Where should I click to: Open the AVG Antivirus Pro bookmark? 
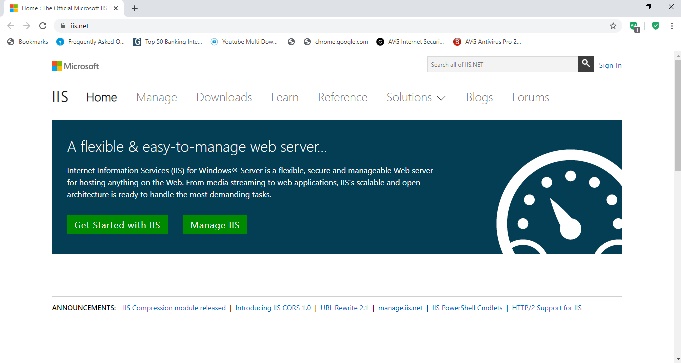[x=487, y=42]
